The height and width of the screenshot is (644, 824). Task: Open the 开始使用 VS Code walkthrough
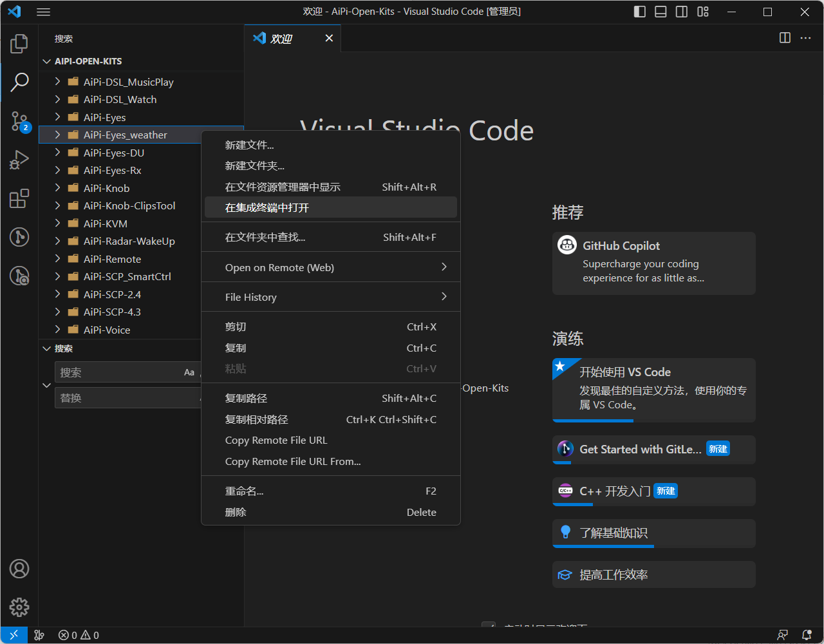pyautogui.click(x=654, y=390)
